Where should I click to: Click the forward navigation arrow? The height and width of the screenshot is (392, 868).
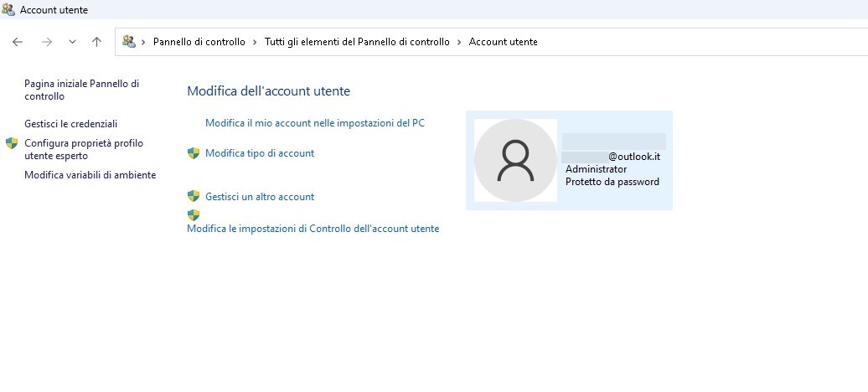coord(47,42)
